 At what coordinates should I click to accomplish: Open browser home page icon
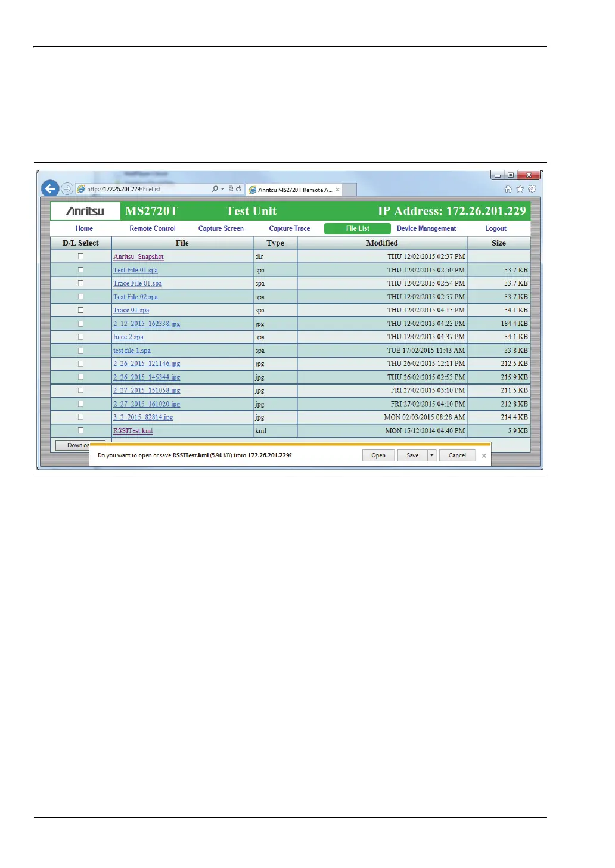[x=508, y=189]
